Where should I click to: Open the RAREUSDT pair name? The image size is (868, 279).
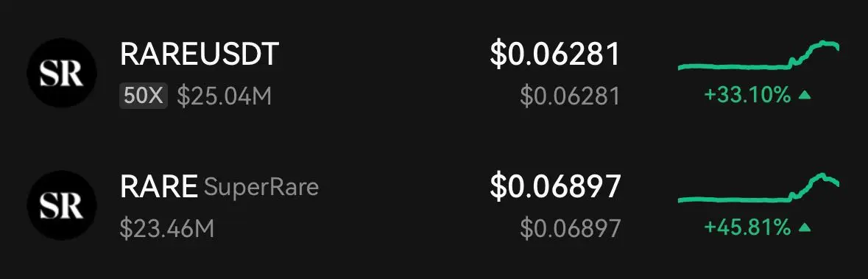click(200, 54)
